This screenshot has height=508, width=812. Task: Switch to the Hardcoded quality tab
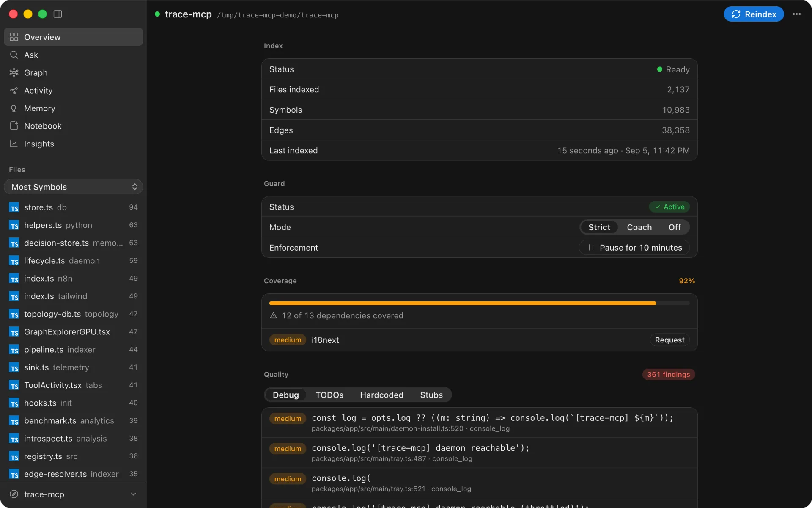pos(381,395)
